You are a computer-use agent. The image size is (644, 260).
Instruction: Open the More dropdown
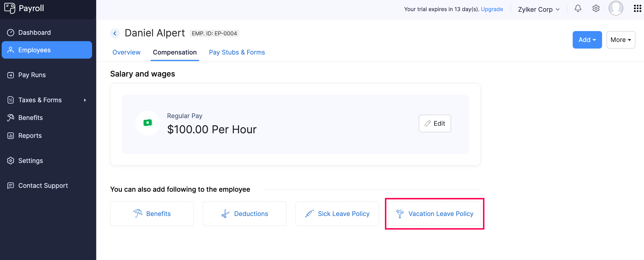621,39
